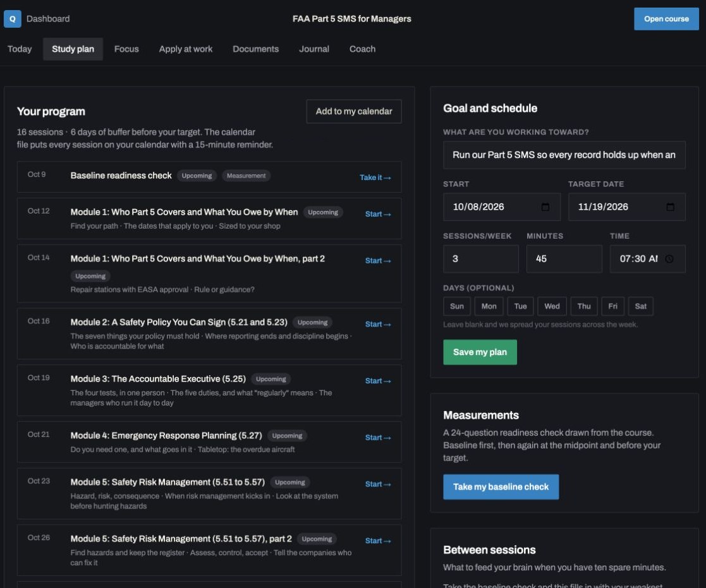
Task: Save the plan with Save my plan
Action: coord(480,352)
